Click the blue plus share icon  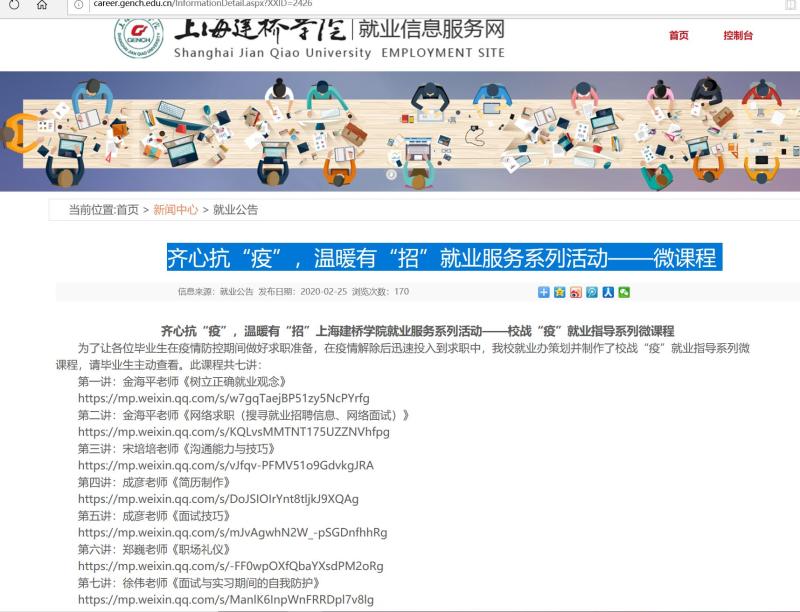click(x=544, y=292)
